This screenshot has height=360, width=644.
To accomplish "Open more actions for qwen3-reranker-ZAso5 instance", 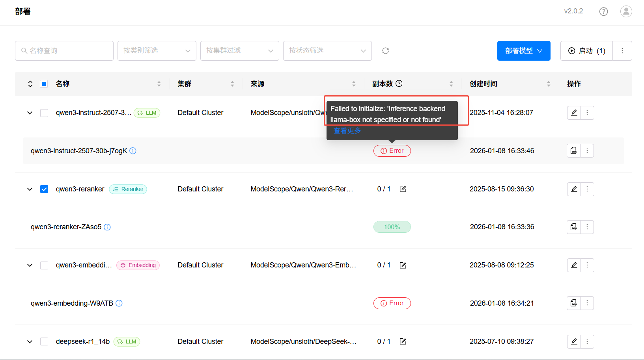I will 587,227.
